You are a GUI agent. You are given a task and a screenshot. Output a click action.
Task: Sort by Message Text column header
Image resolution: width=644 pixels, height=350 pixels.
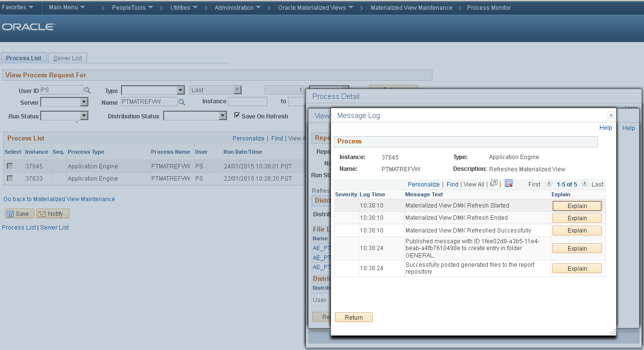[424, 194]
